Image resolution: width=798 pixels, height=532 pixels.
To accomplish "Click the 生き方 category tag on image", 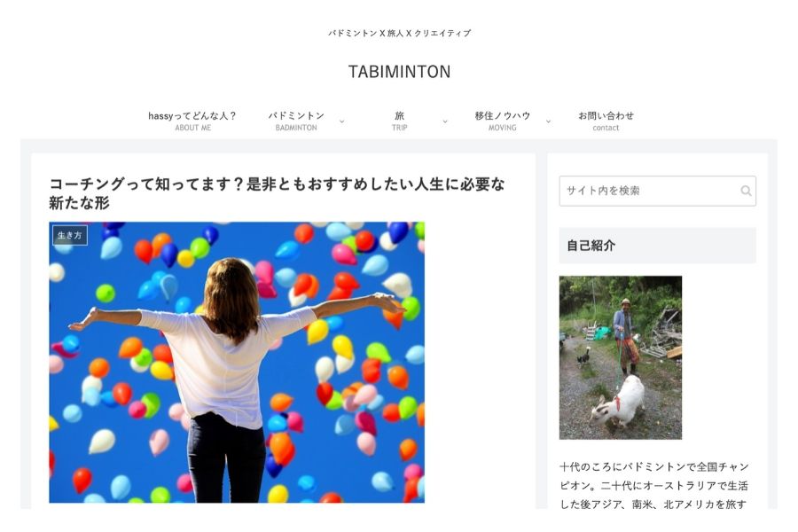I will [x=70, y=235].
